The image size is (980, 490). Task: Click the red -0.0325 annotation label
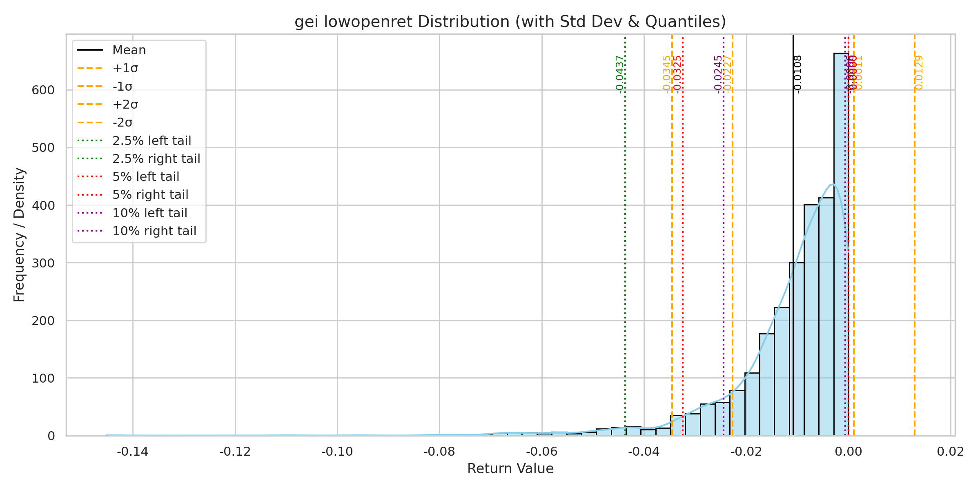(x=677, y=74)
